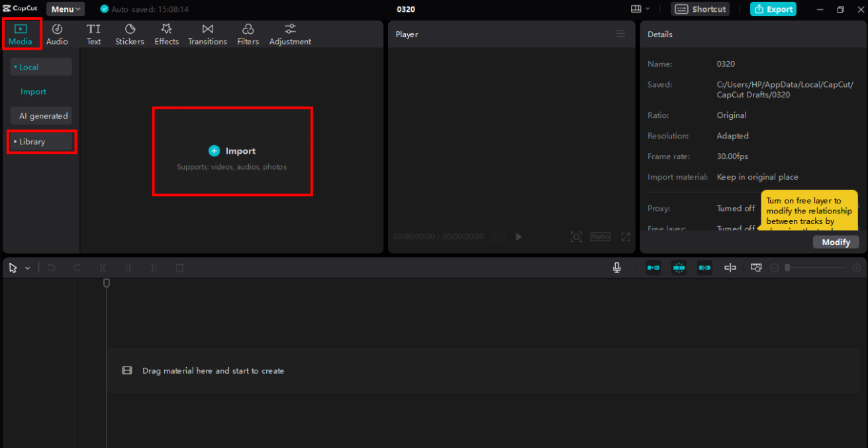Click the 'Original' ratio value

coord(732,115)
